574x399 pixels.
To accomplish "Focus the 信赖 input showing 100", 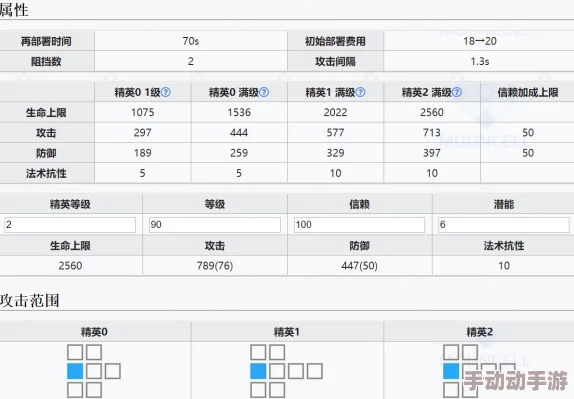I will click(x=359, y=225).
